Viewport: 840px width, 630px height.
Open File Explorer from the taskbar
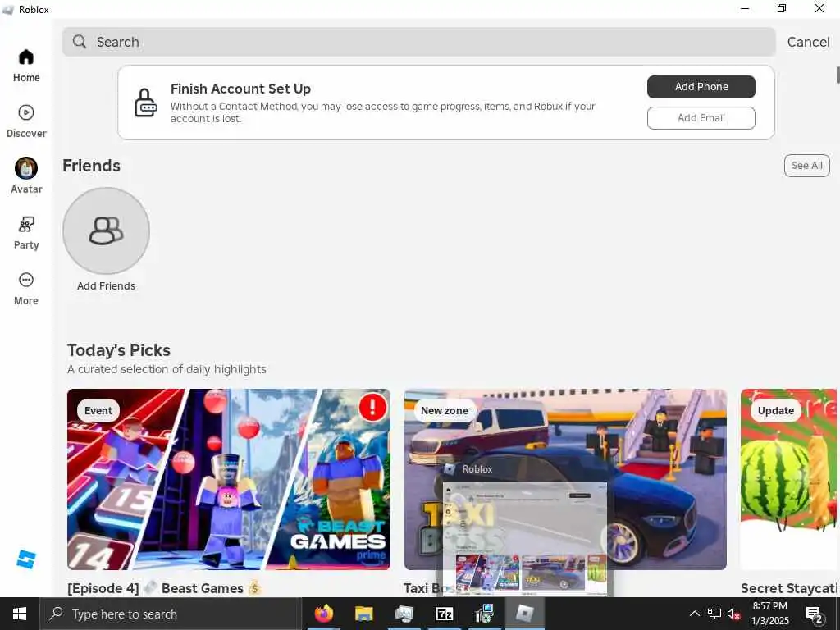click(363, 614)
